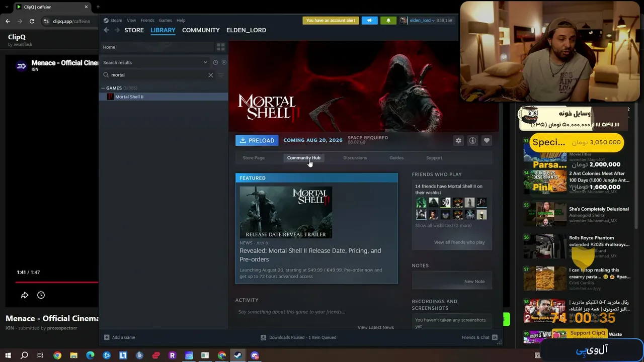Open Steam notifications bell
The height and width of the screenshot is (362, 644).
[x=388, y=21]
